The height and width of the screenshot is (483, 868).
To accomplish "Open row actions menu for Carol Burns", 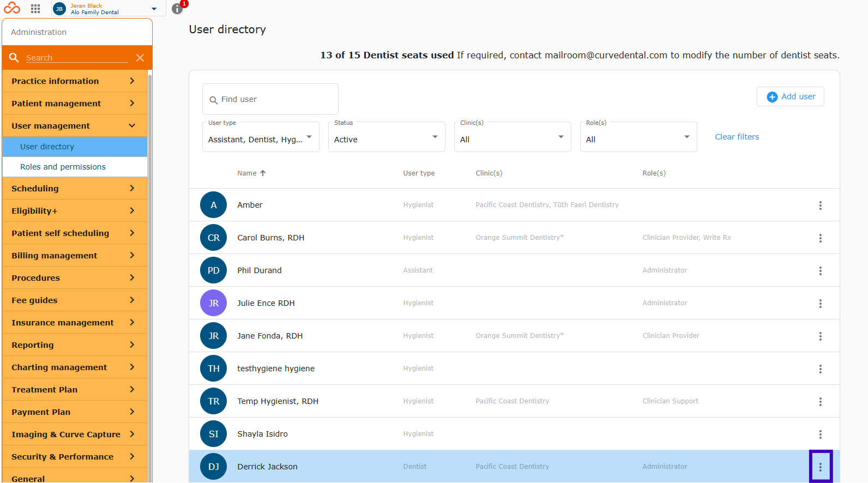I will click(x=820, y=238).
